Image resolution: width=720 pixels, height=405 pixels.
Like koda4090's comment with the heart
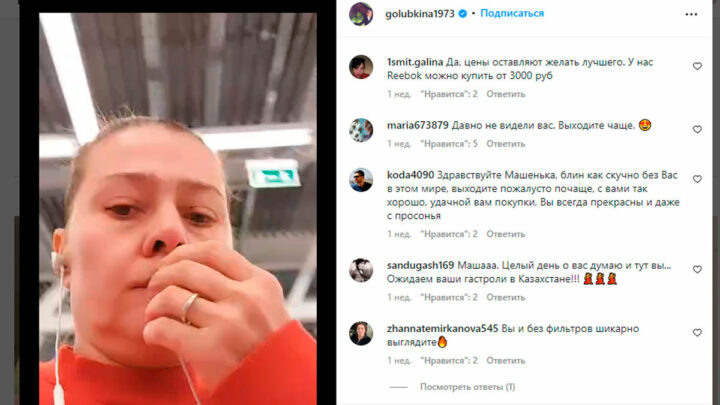tap(697, 179)
